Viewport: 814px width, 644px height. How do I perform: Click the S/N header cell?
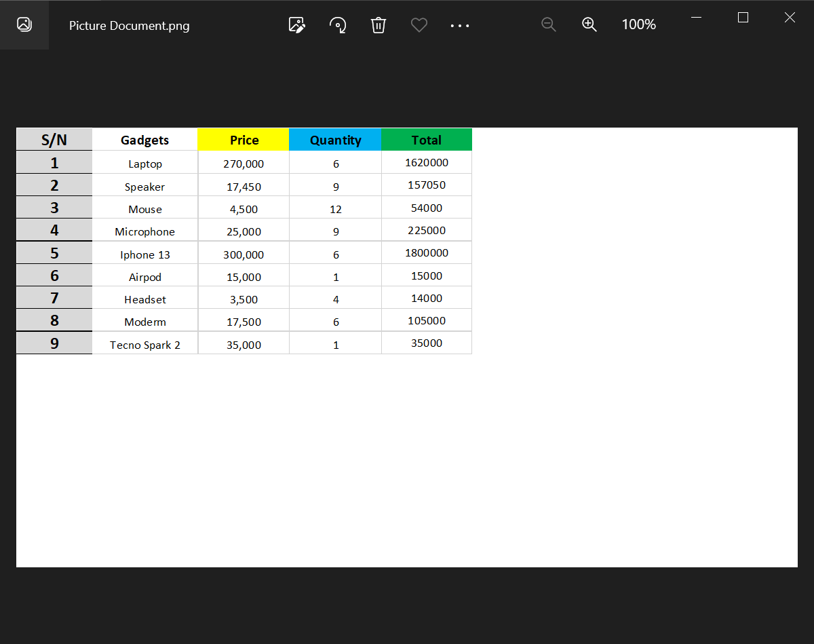(54, 140)
